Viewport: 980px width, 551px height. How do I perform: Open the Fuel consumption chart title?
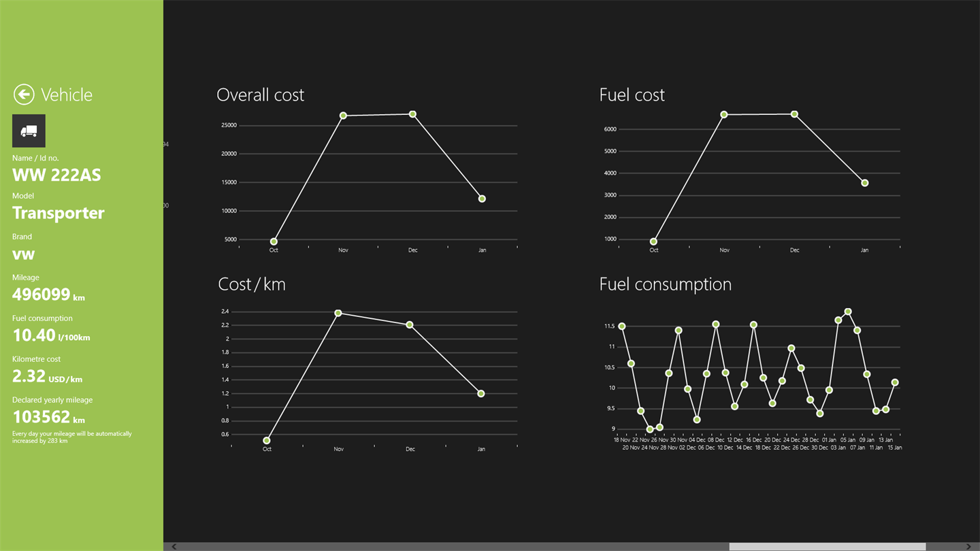pos(665,284)
